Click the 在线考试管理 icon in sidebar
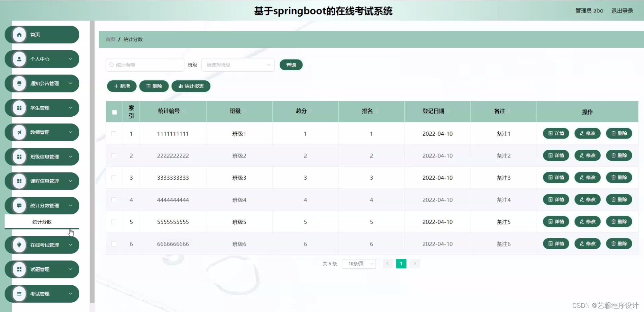The height and width of the screenshot is (312, 644). tap(19, 245)
